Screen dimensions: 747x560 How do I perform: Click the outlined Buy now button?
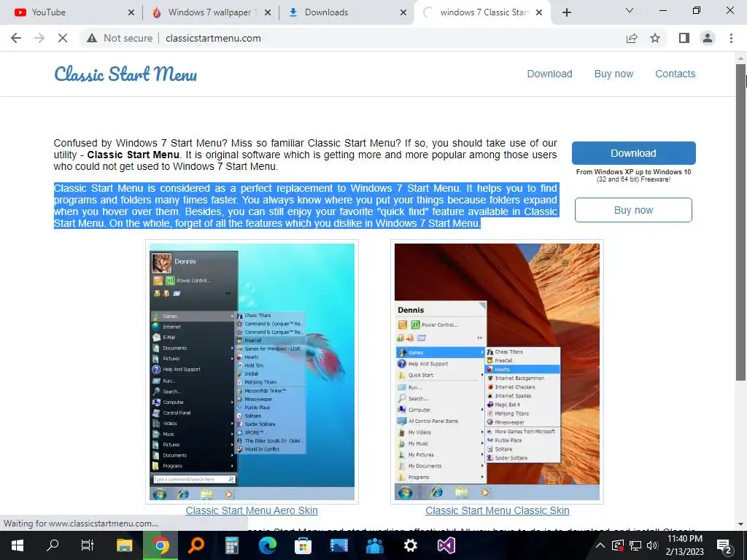tap(633, 210)
